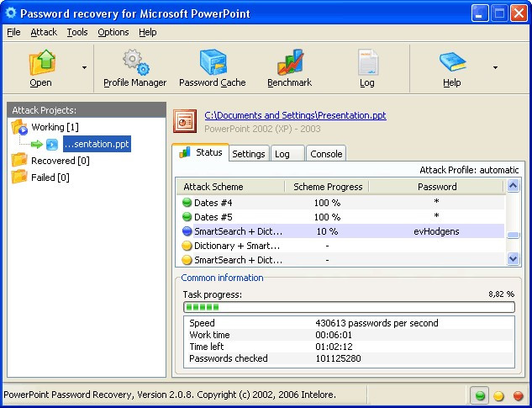This screenshot has height=408, width=532.
Task: Click the green status dot for Dates #5
Action: tap(187, 217)
